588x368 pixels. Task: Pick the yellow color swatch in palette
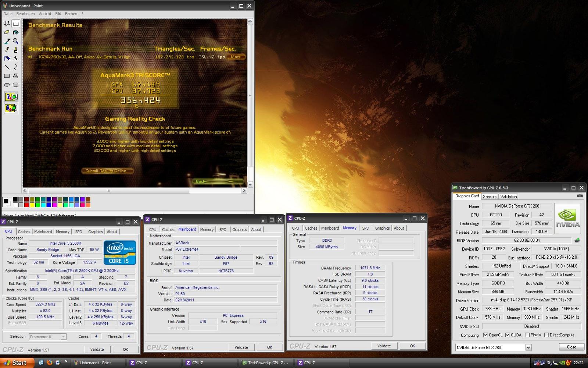tap(32, 205)
